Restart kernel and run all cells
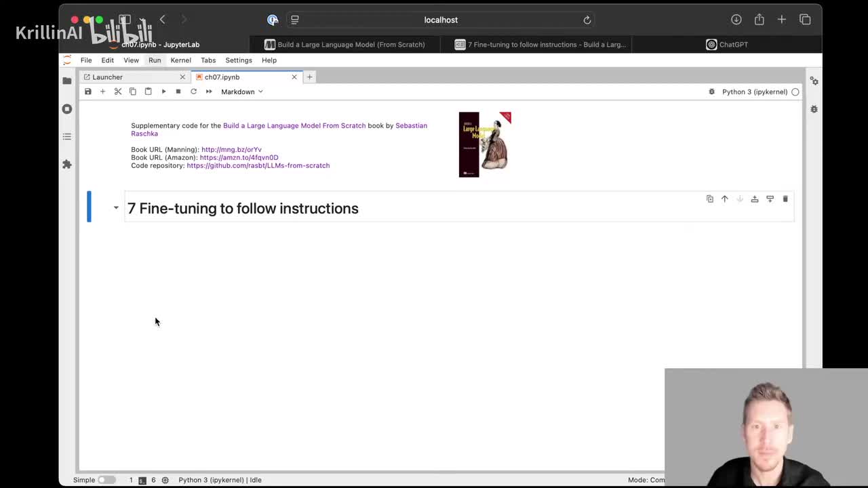Screen dimensions: 868x488 tap(209, 91)
